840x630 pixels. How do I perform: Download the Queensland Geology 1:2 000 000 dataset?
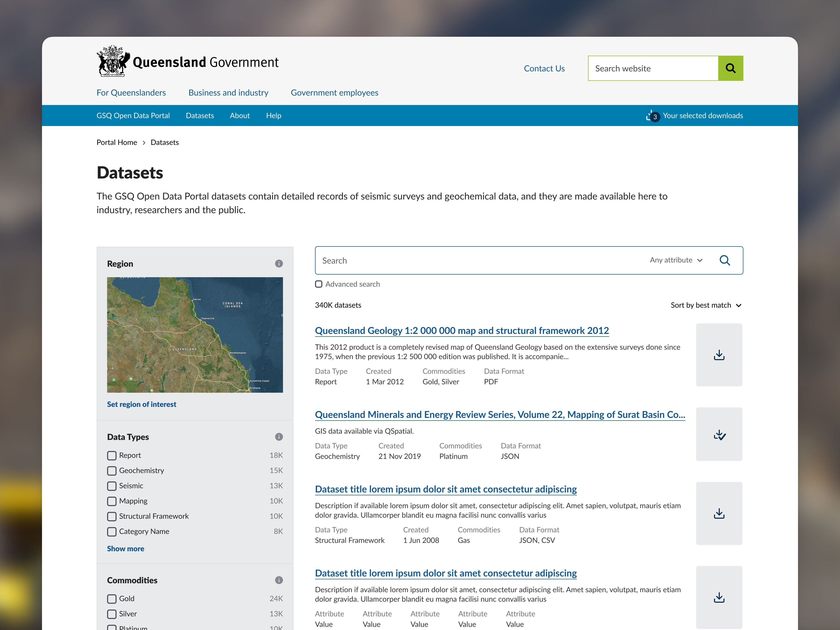[719, 355]
